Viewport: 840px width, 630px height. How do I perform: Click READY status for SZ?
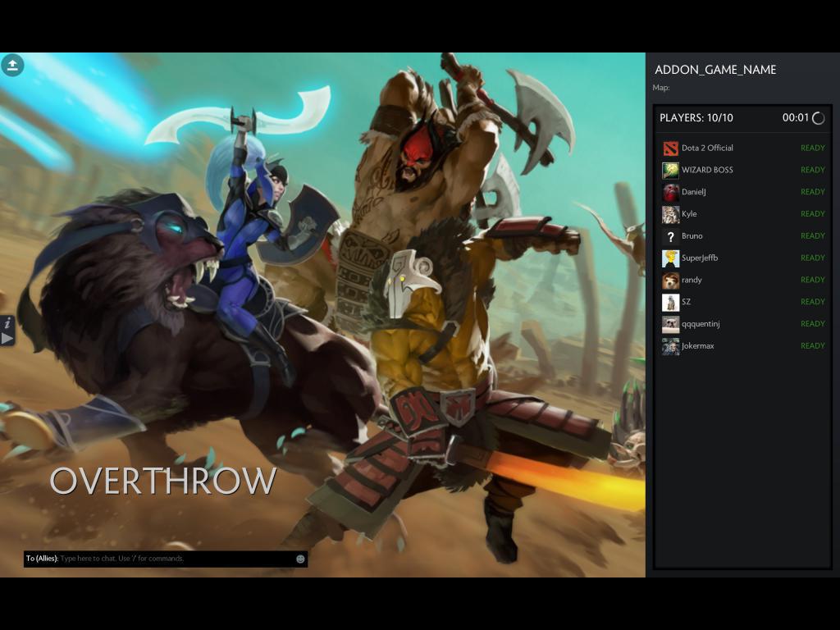point(813,302)
